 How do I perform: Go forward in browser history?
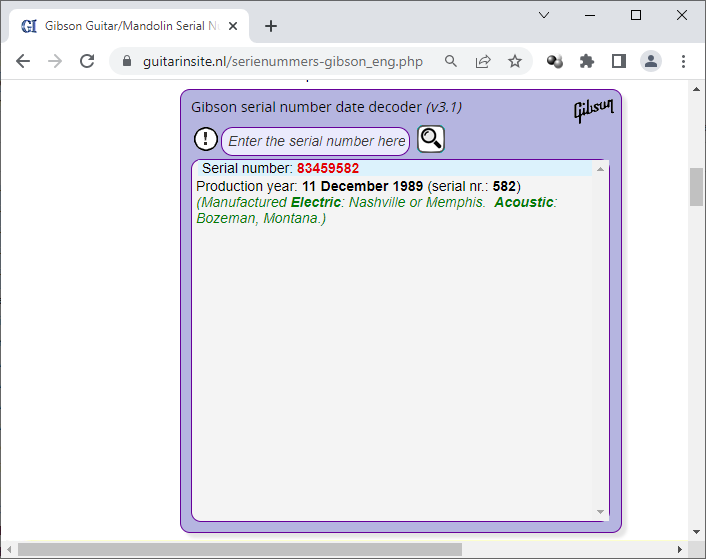tap(55, 61)
